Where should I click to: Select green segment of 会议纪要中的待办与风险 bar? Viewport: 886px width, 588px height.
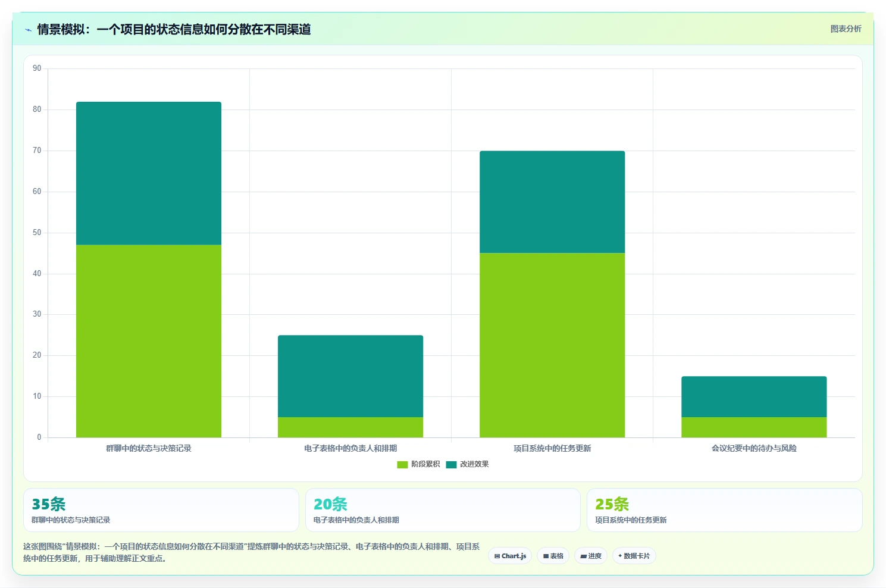pos(754,427)
